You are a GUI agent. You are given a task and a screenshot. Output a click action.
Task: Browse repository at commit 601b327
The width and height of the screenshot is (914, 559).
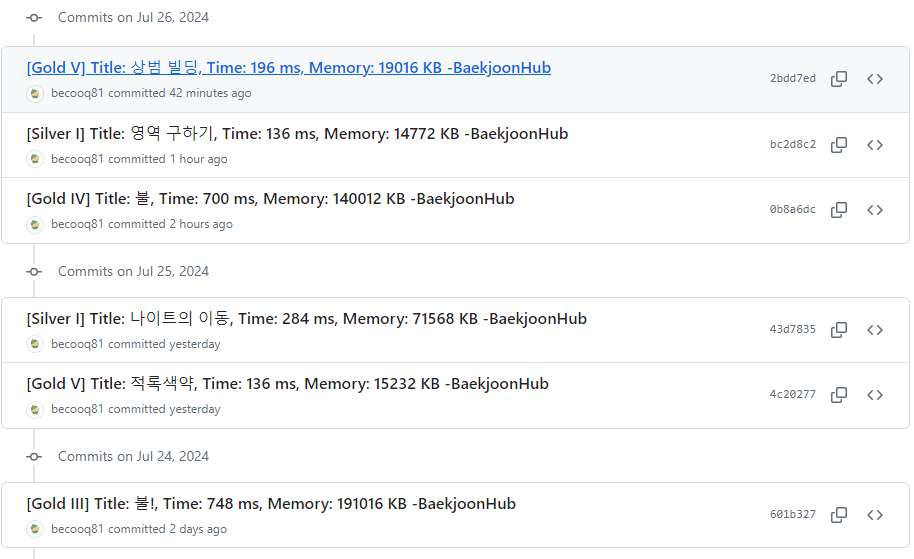[875, 515]
